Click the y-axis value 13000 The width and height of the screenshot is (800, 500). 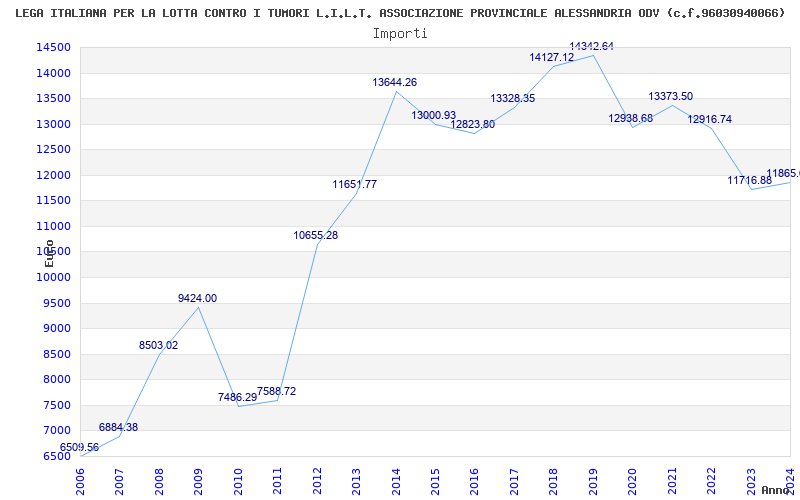[53, 124]
